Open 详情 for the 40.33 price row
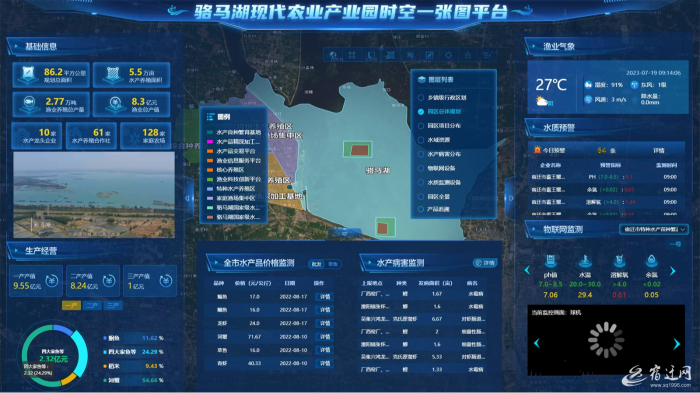Screen dimensions: 700x393 (325, 364)
